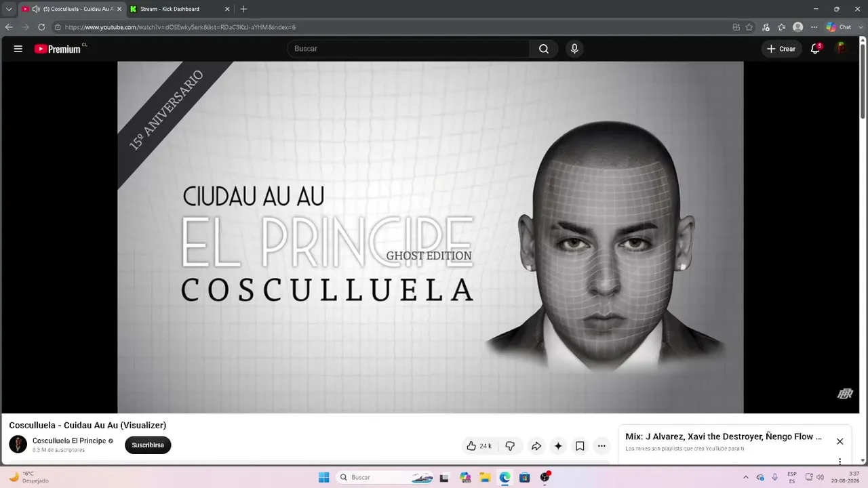Click the YouTube search magnifier button
Viewport: 868px width, 488px height.
point(544,49)
